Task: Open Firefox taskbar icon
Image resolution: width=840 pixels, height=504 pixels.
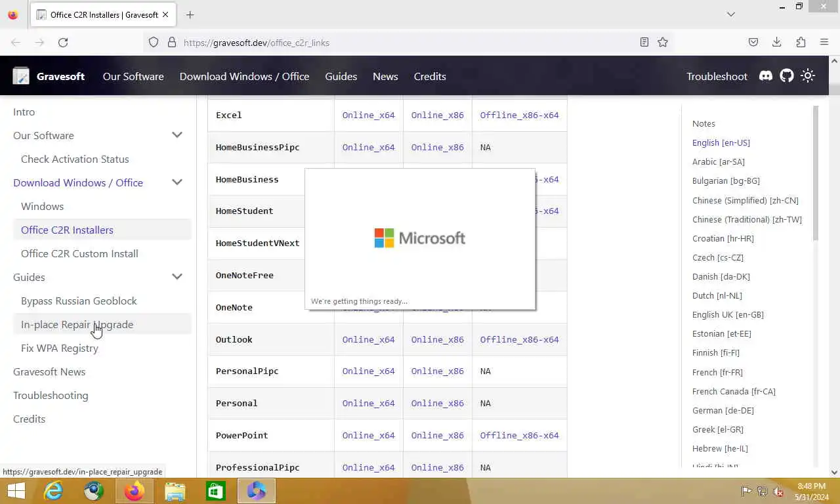Action: pos(135,491)
